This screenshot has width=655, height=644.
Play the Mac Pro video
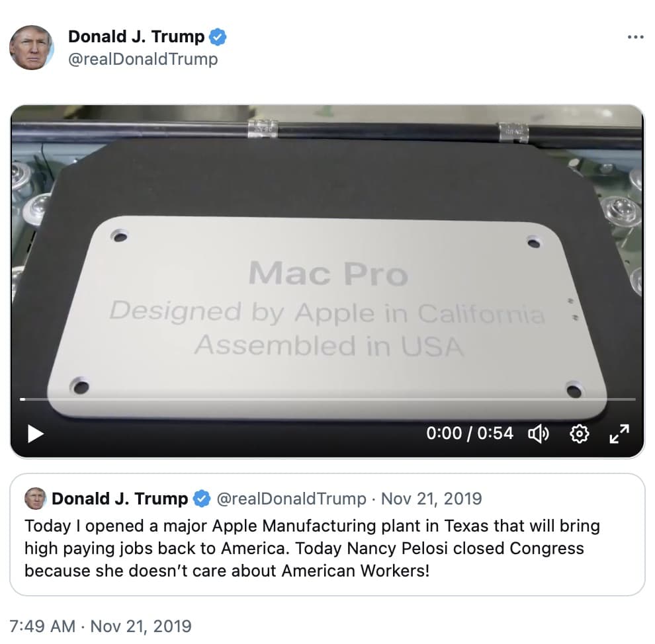click(36, 434)
